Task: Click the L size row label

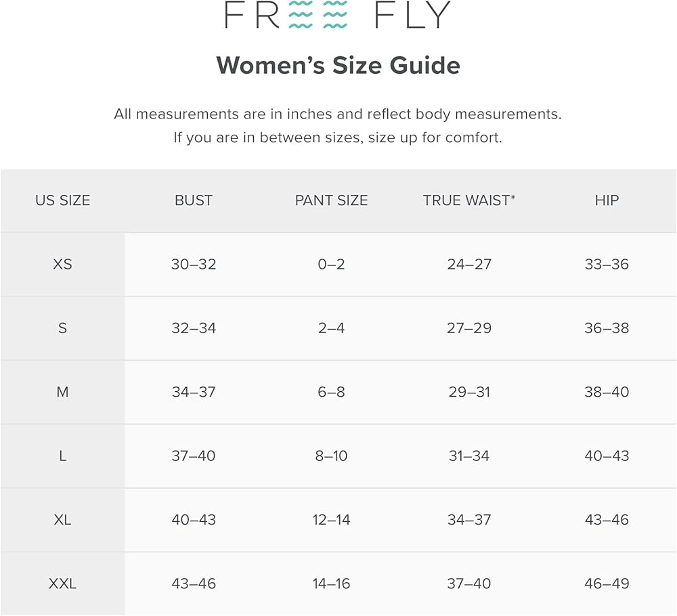Action: click(x=62, y=456)
